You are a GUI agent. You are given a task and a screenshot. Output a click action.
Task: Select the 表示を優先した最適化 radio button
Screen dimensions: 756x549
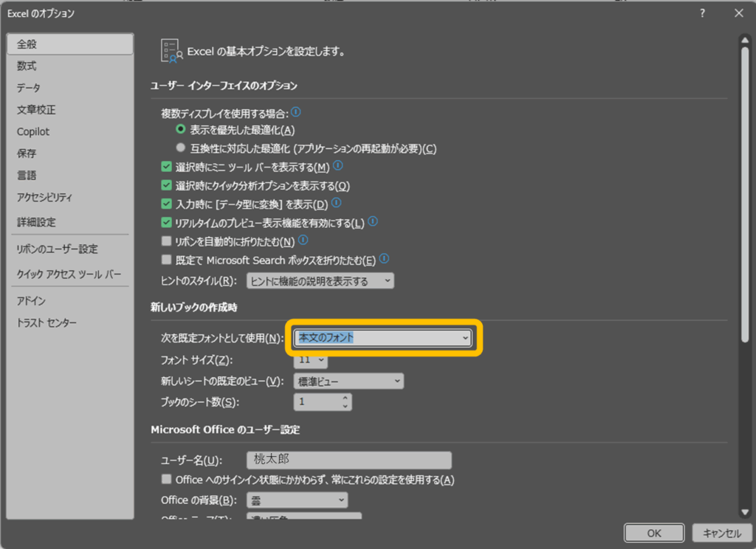[181, 129]
